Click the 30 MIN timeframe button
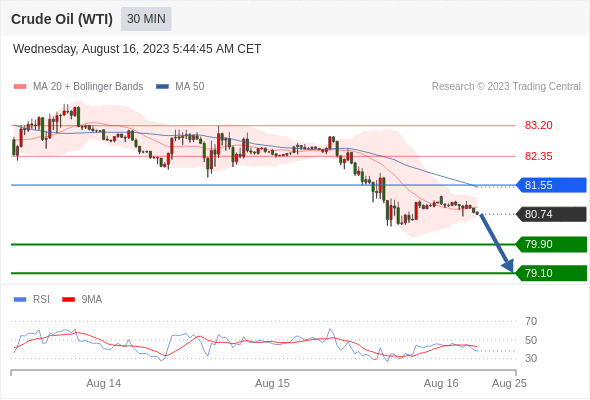 (146, 19)
